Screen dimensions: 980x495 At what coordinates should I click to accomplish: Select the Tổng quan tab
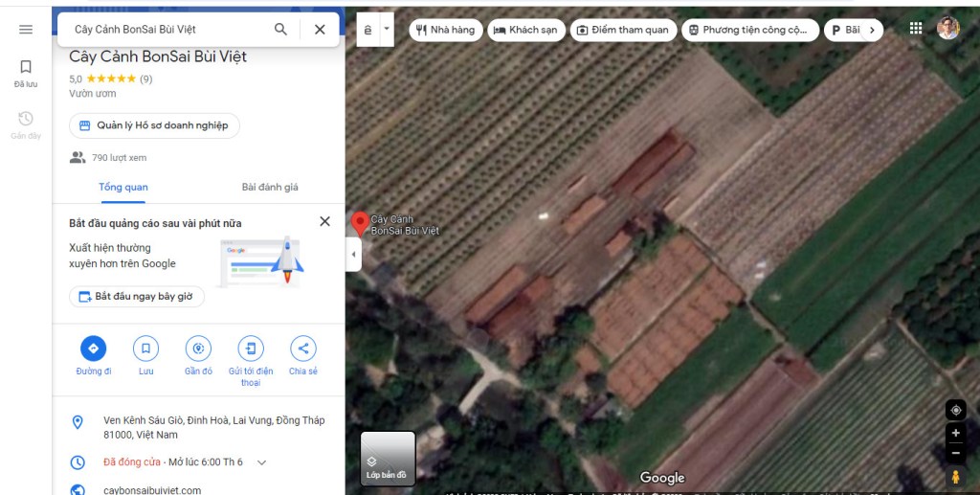tap(123, 187)
